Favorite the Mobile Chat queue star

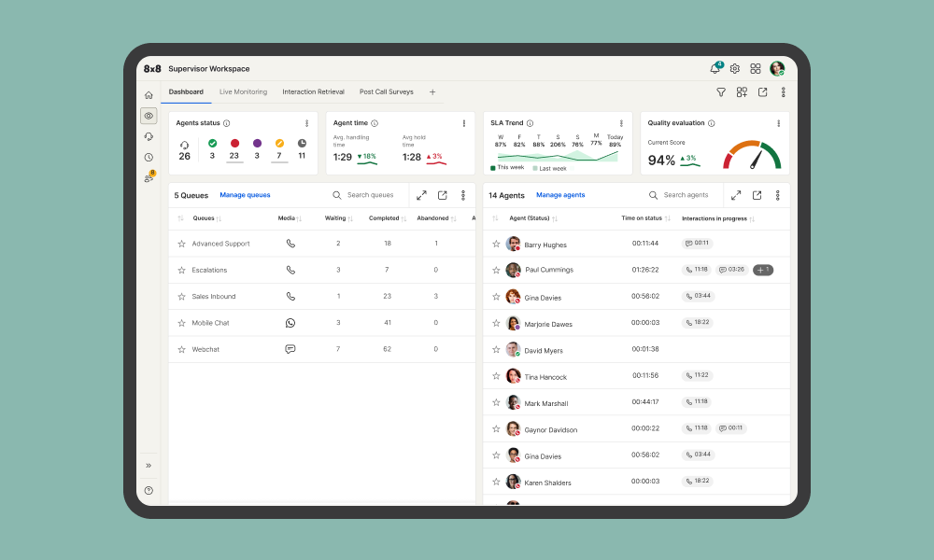click(182, 323)
